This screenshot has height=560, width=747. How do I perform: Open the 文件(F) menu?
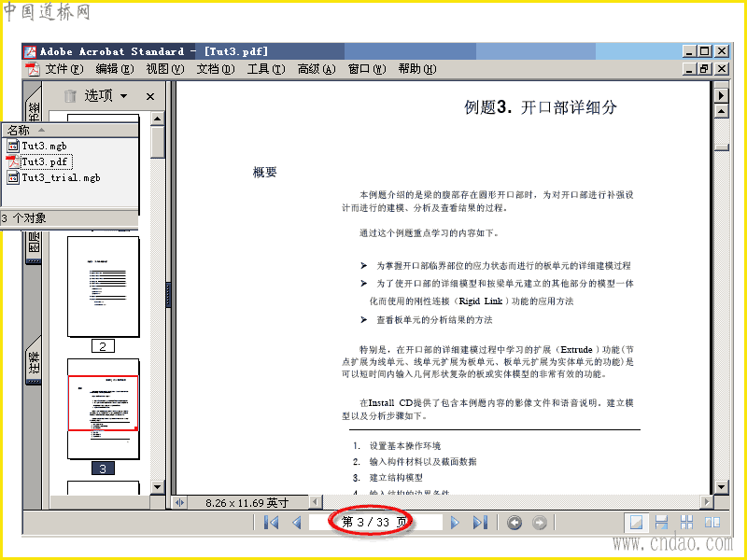click(x=63, y=69)
